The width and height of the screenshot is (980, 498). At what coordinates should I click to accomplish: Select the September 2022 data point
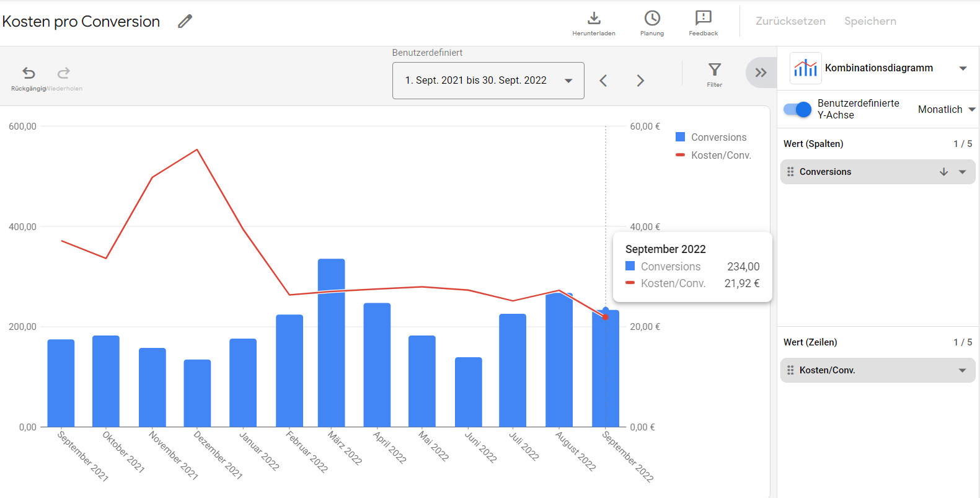point(606,317)
